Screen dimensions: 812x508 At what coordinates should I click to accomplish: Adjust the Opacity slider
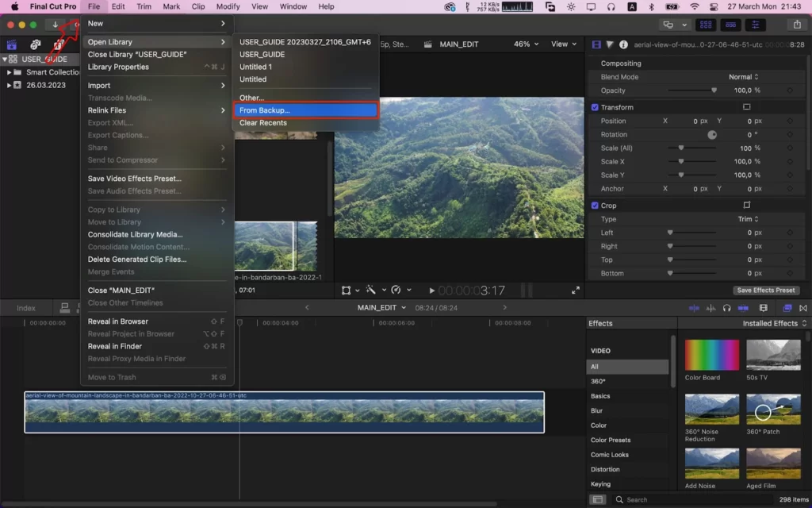(x=691, y=90)
